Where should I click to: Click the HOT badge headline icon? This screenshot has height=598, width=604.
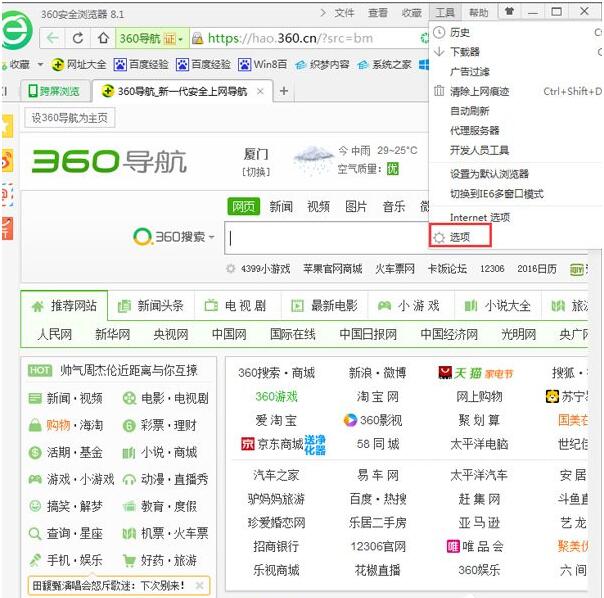tap(40, 371)
